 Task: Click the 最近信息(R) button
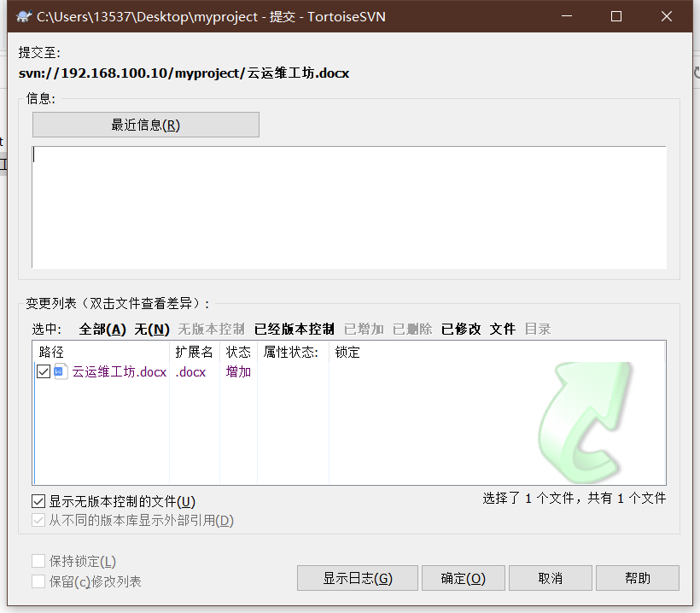[145, 125]
